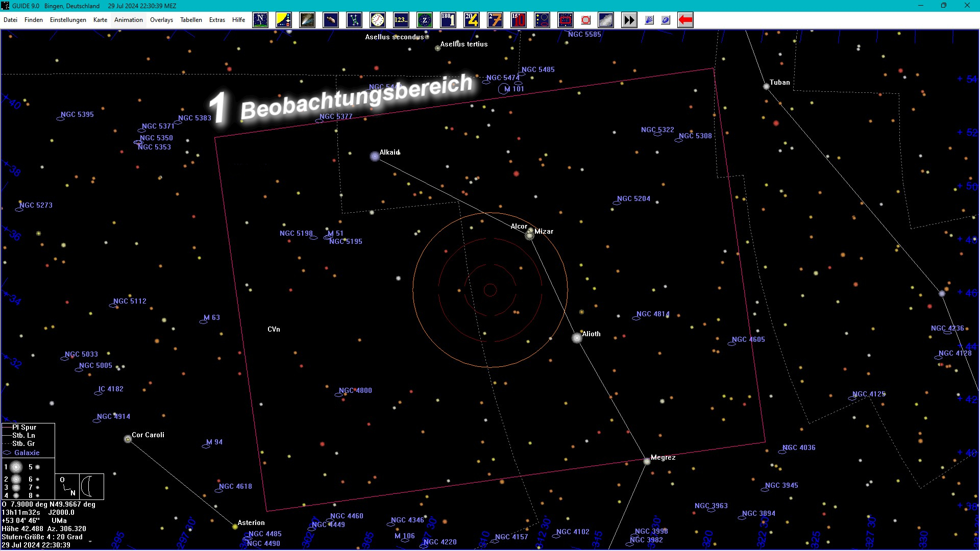
Task: Click the moon phase box in legend
Action: tap(92, 486)
